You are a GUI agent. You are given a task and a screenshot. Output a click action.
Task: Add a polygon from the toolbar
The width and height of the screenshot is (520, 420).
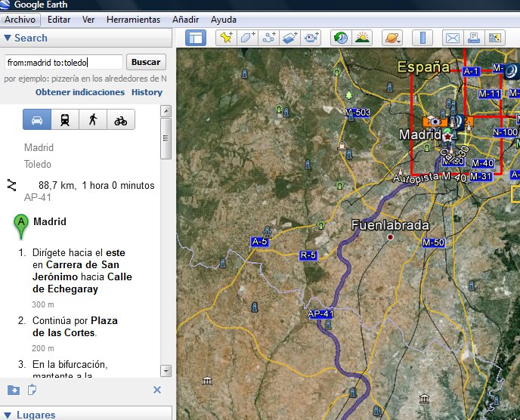pyautogui.click(x=247, y=38)
